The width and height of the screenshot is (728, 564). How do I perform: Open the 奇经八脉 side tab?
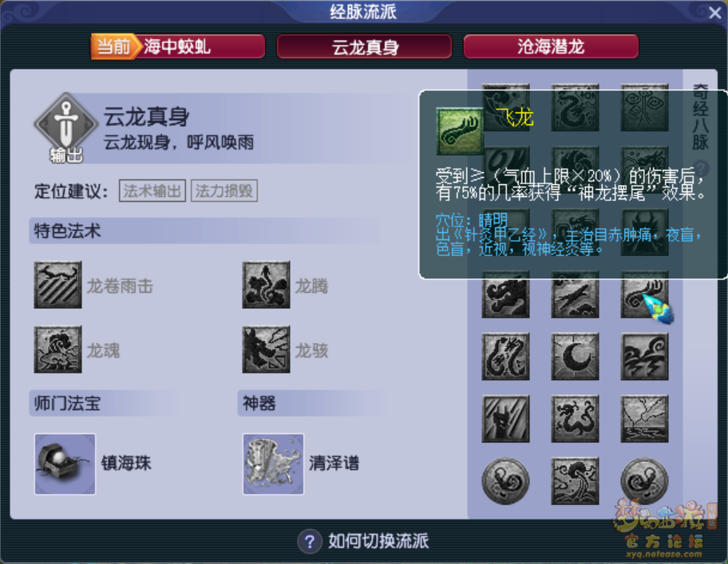click(701, 116)
